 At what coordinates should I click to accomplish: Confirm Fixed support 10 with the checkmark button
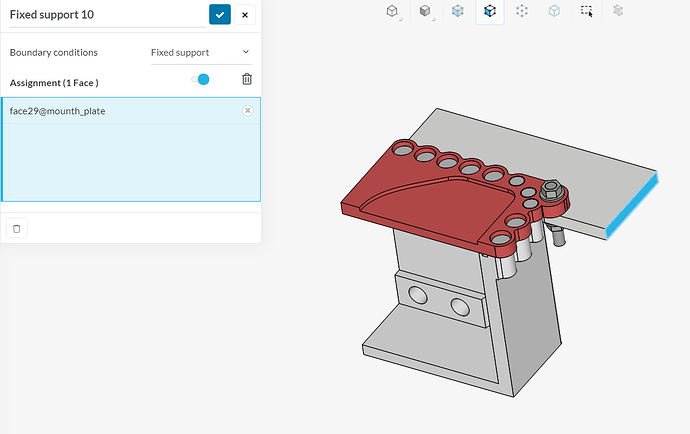click(x=220, y=15)
